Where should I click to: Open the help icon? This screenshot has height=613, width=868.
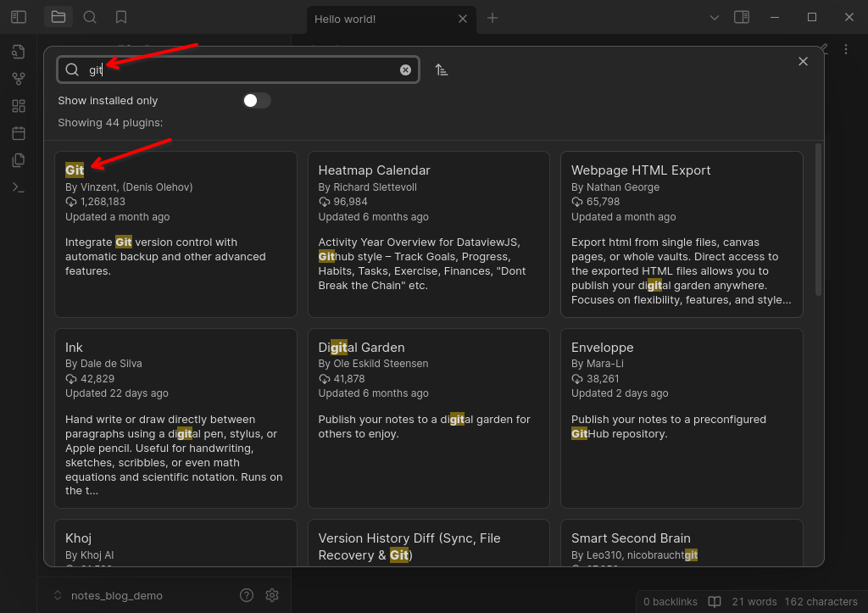(247, 595)
